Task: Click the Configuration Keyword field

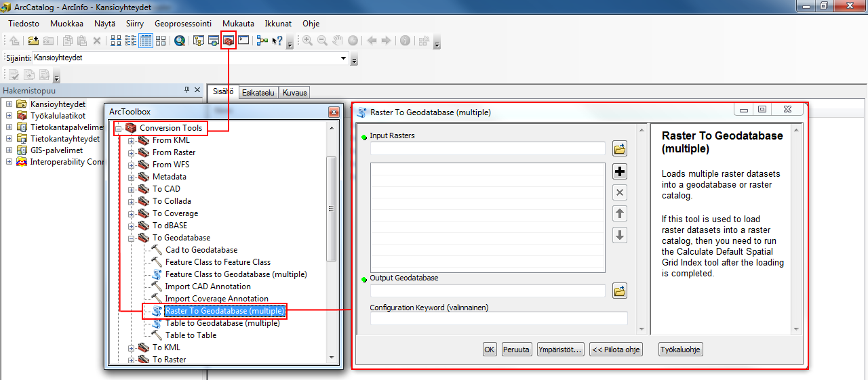Action: tap(498, 318)
